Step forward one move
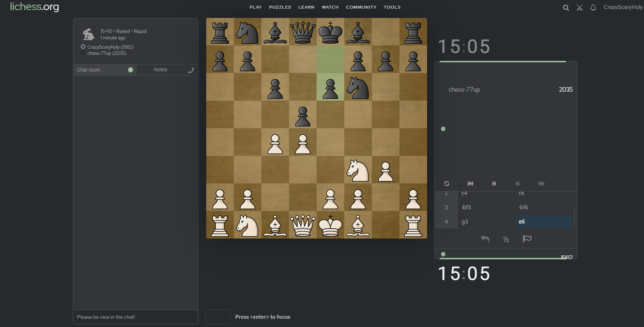Image resolution: width=644 pixels, height=327 pixels. point(518,183)
